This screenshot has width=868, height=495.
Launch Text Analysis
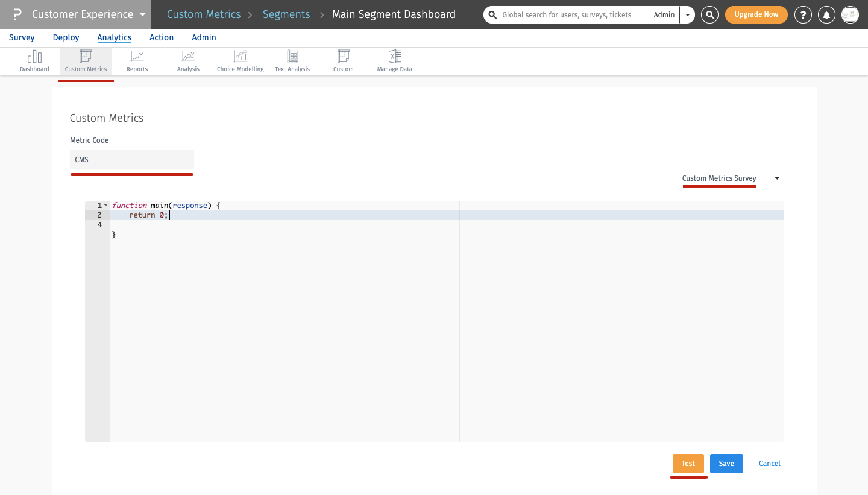(292, 60)
